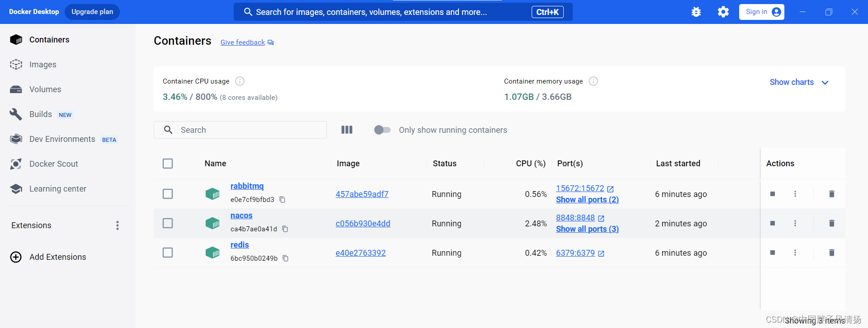Open more actions for redis

(x=795, y=253)
